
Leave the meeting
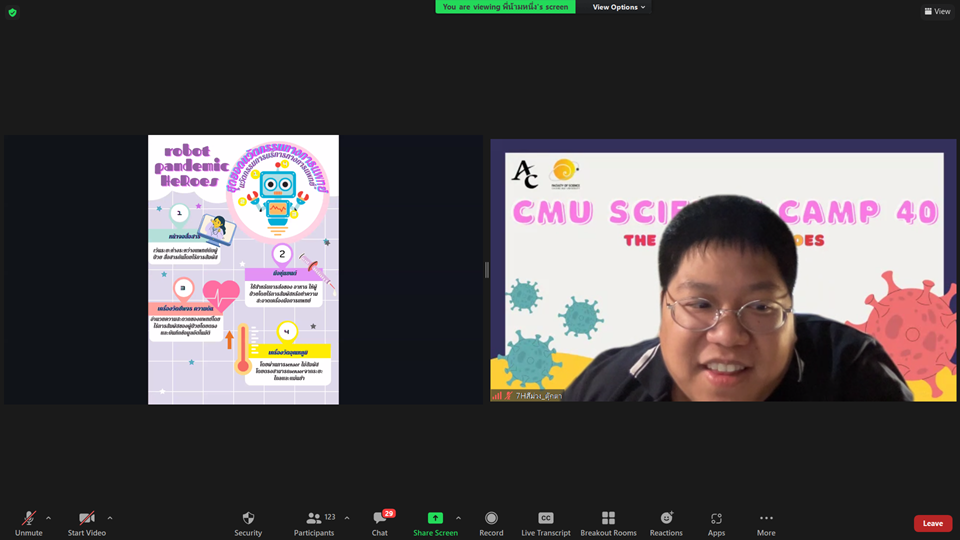tap(932, 523)
